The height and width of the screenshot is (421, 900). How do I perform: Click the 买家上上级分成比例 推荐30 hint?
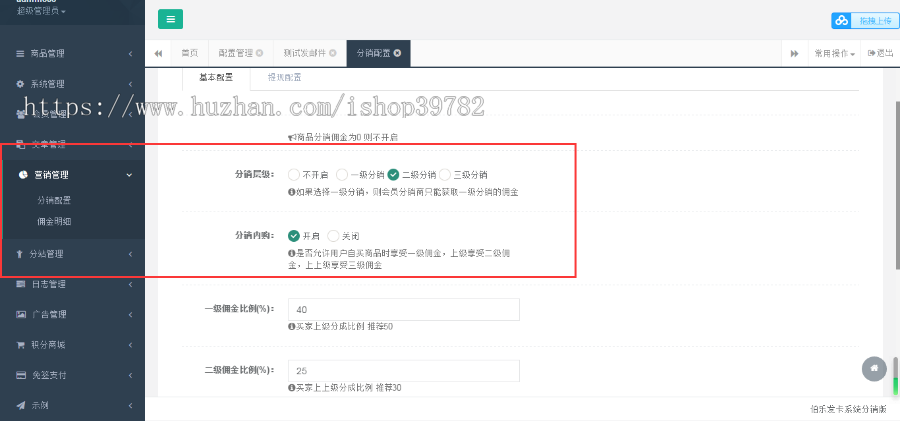pos(344,388)
